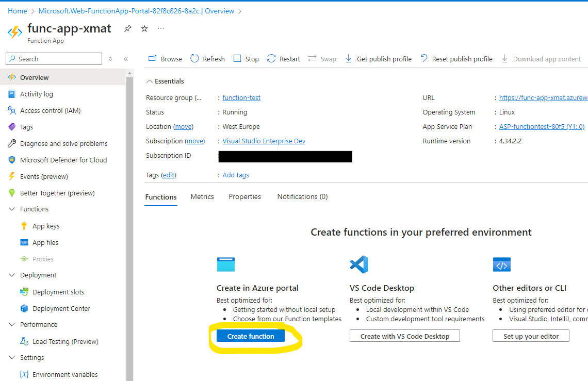Screen dimensions: 588x381
Task: Click the Runtime version value 4.34.2.2
Action: [x=510, y=141]
